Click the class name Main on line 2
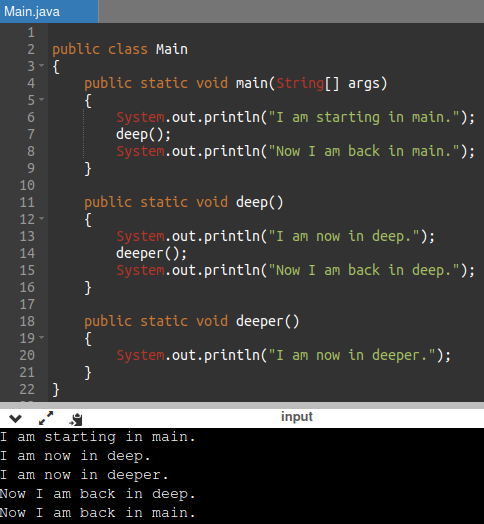 point(172,49)
